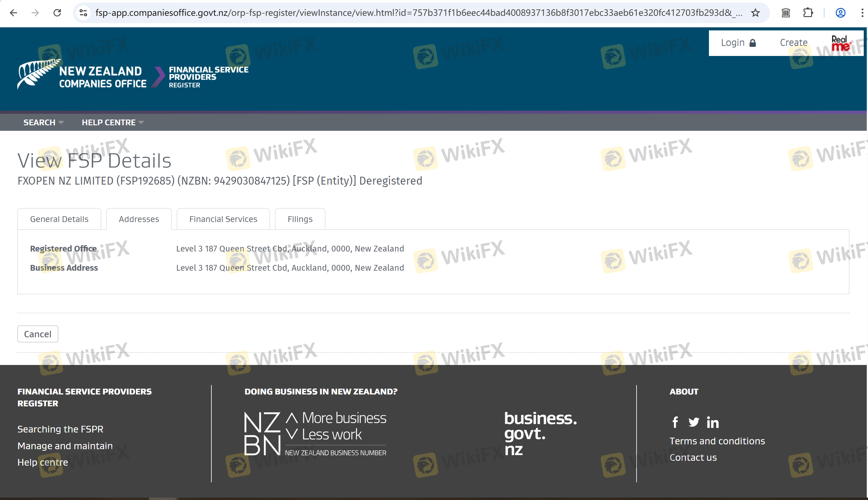The width and height of the screenshot is (868, 500).
Task: Switch to the General Details tab
Action: 59,219
